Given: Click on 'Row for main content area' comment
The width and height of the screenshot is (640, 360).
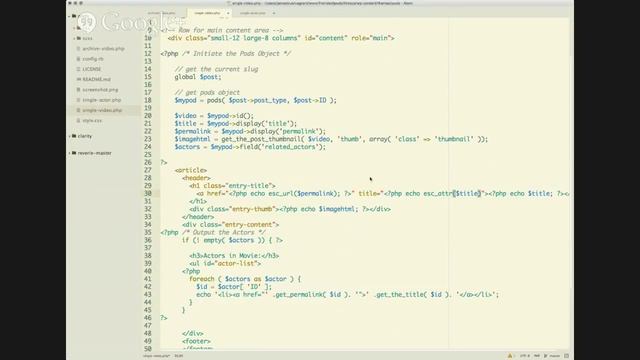Looking at the screenshot, I should click(224, 30).
